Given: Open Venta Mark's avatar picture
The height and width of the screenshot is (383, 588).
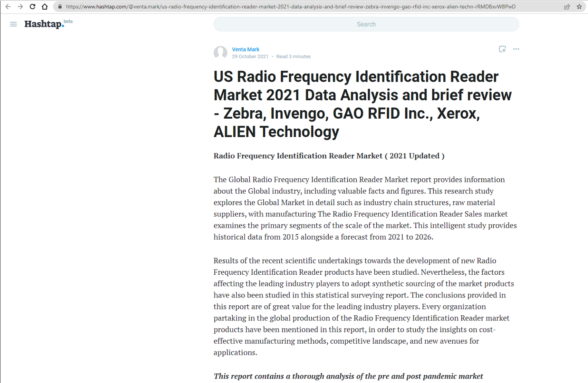Looking at the screenshot, I should (220, 53).
